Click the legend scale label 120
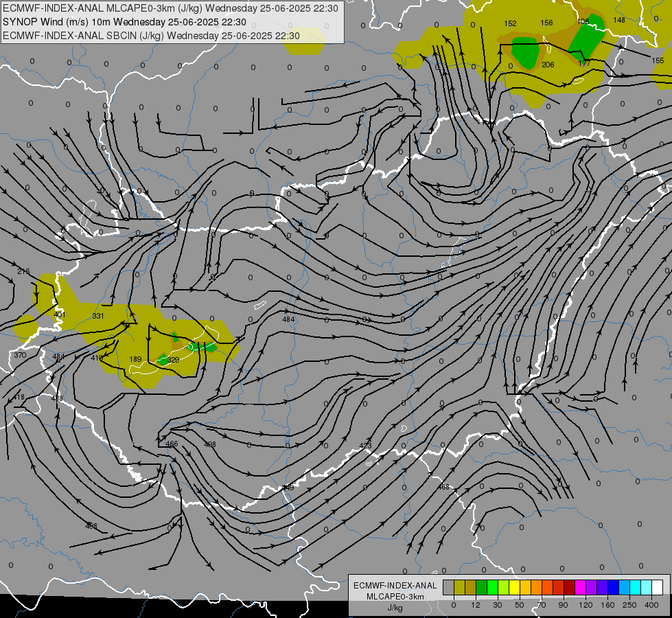Screen dimensions: 672x618 click(x=586, y=605)
